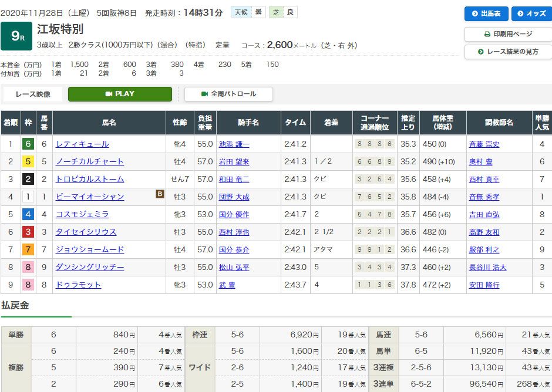
Task: Open the 印刷用ページ print view
Action: click(x=508, y=34)
